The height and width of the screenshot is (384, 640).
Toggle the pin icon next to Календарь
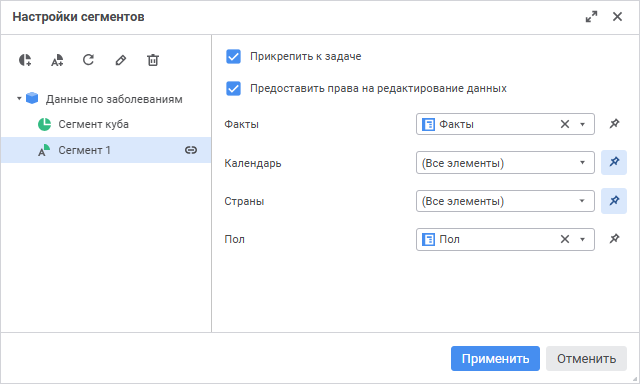point(614,162)
